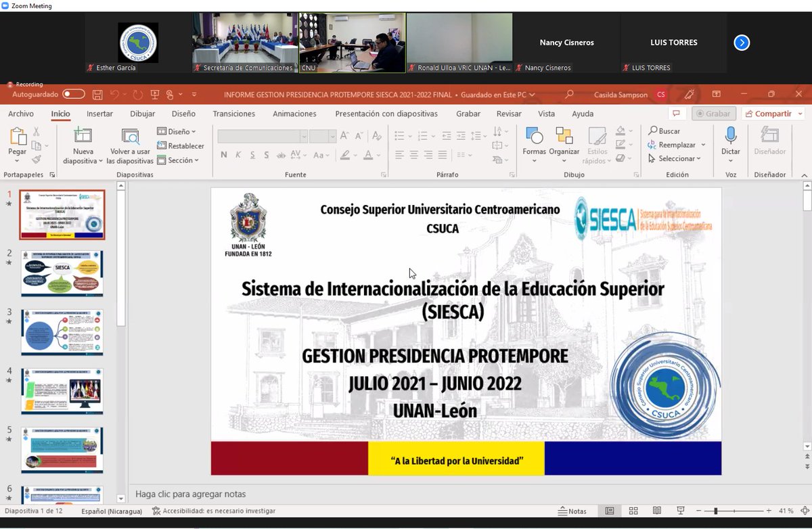Image resolution: width=812 pixels, height=529 pixels.
Task: Justify text alignment icon
Action: 443,155
